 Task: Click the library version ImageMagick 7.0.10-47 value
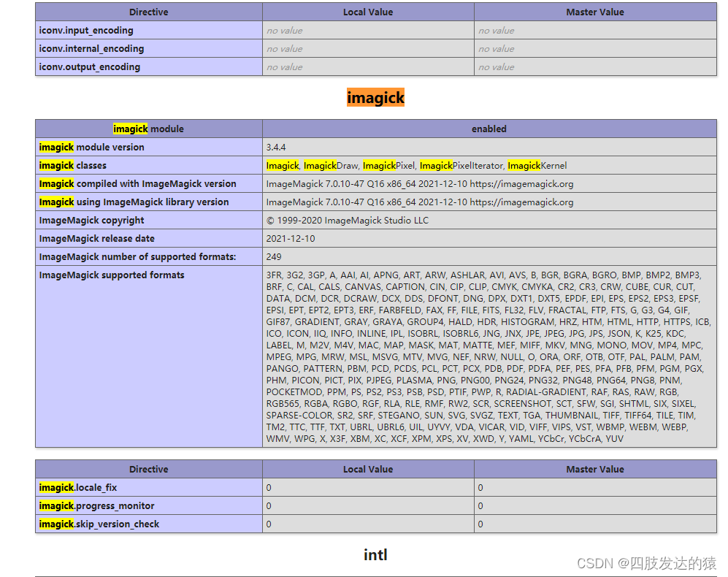(420, 202)
